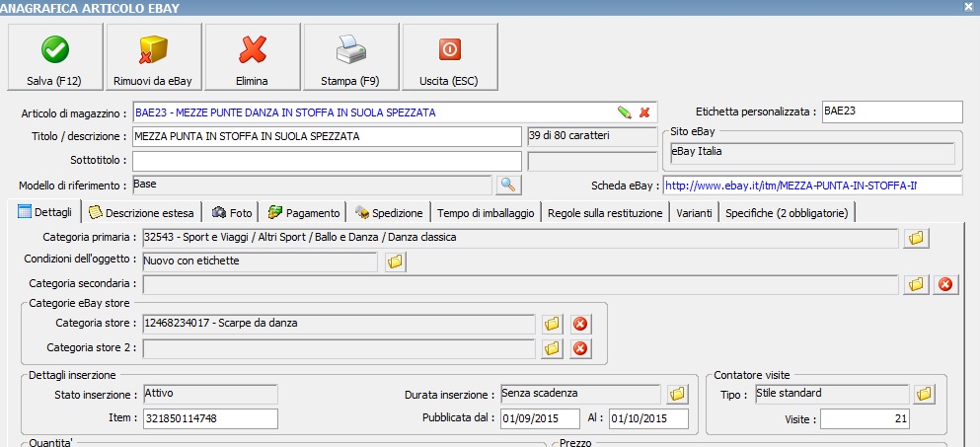Clear Categoria store 2 with red X
The image size is (980, 447).
580,348
